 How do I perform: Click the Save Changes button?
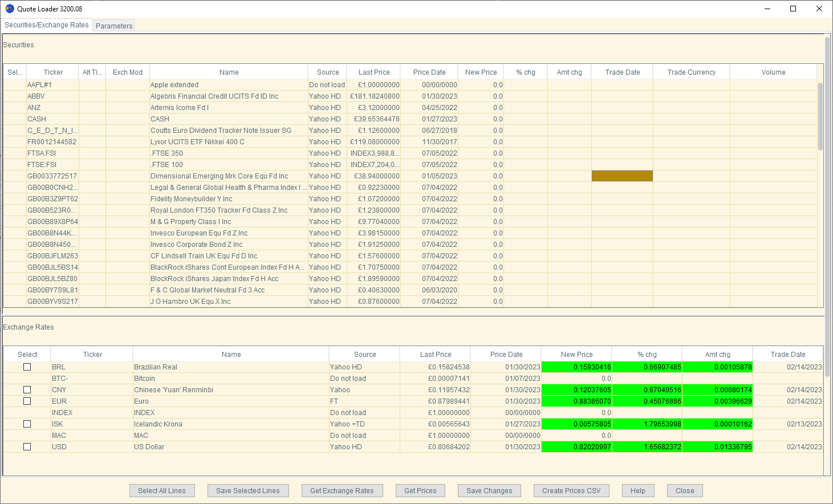tap(489, 491)
